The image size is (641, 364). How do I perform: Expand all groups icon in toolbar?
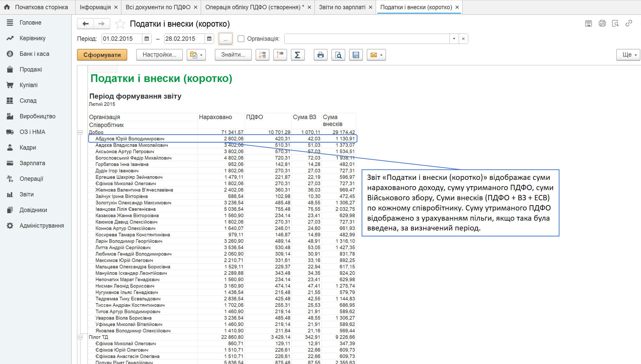(263, 55)
